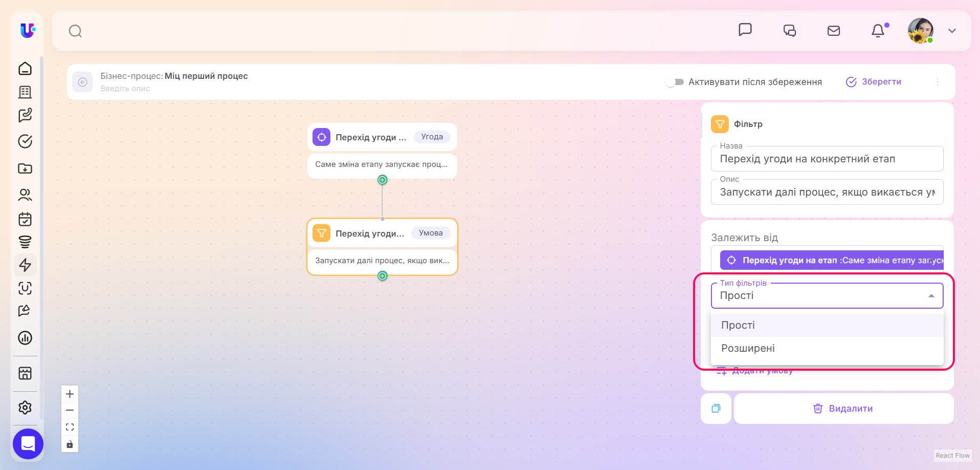980x470 pixels.
Task: Open the automation lightning bolt icon
Action: coord(25,265)
